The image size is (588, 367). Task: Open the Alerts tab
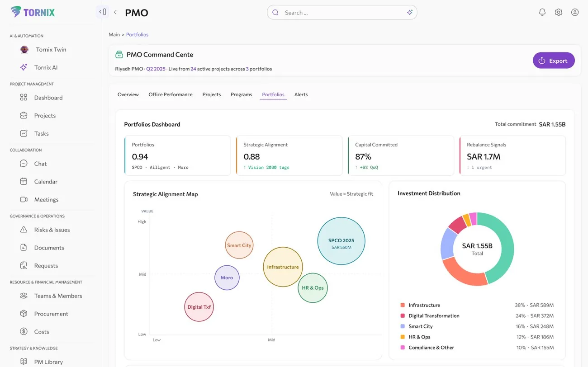[x=301, y=94]
